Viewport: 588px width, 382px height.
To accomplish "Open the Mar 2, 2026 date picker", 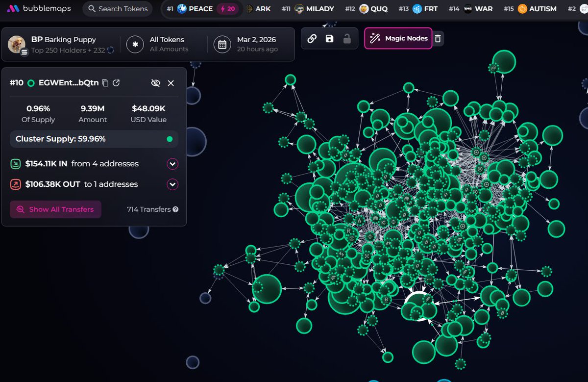I will (252, 45).
